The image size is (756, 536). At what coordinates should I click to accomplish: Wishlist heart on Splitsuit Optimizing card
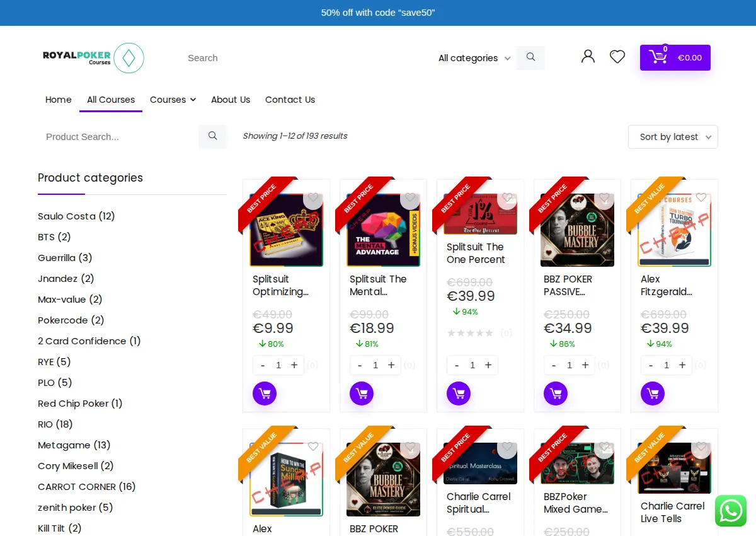tap(313, 198)
